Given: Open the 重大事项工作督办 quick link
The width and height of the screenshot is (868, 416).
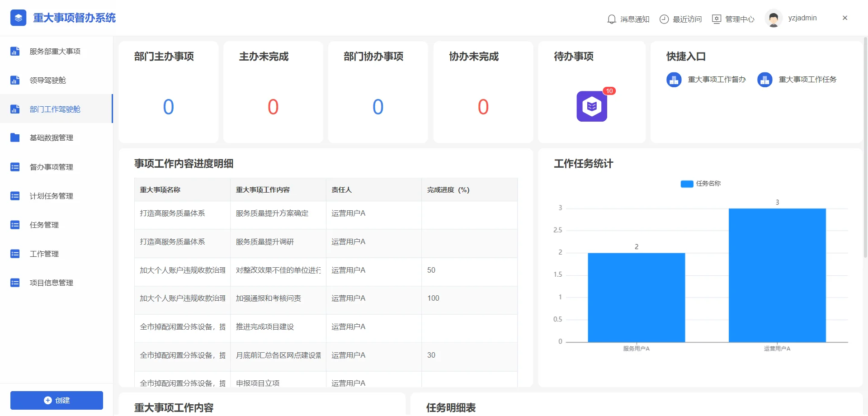Looking at the screenshot, I should (717, 80).
